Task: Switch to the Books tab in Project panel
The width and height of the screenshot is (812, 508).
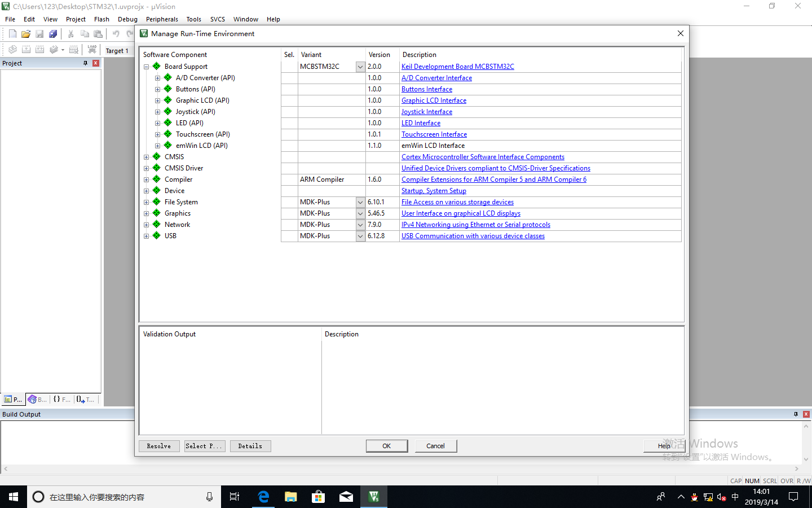Action: pyautogui.click(x=38, y=399)
